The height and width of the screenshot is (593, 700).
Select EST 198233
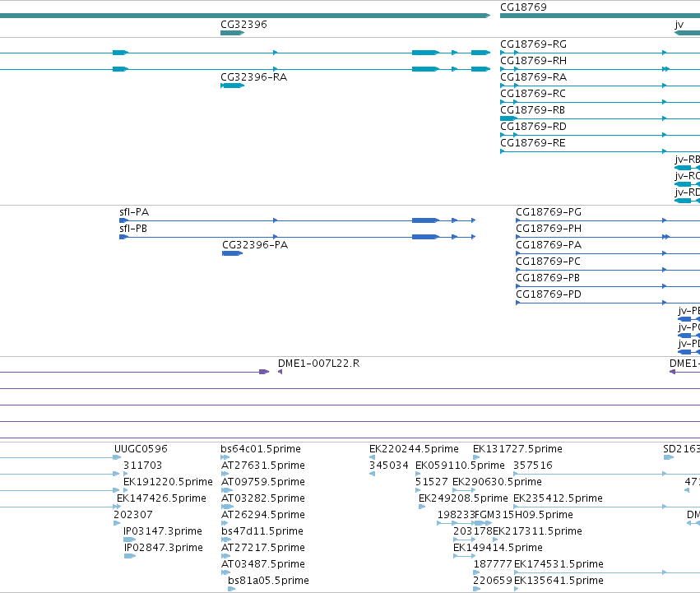tap(457, 515)
